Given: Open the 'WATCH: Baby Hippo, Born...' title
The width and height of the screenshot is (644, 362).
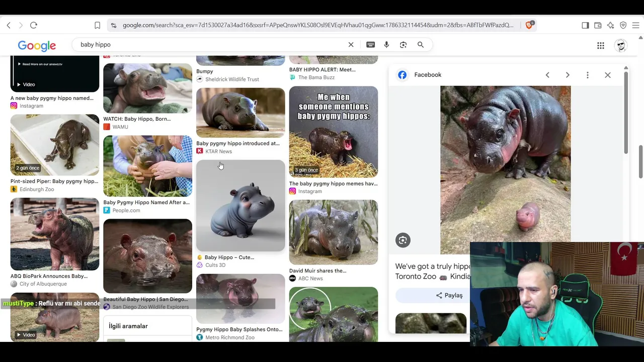Looking at the screenshot, I should (x=137, y=119).
